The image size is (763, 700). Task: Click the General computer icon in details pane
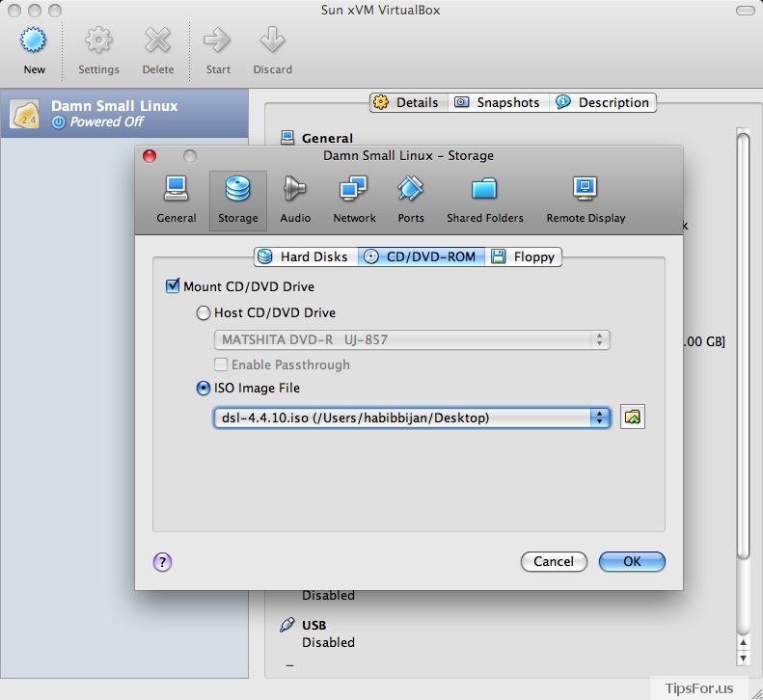(287, 138)
